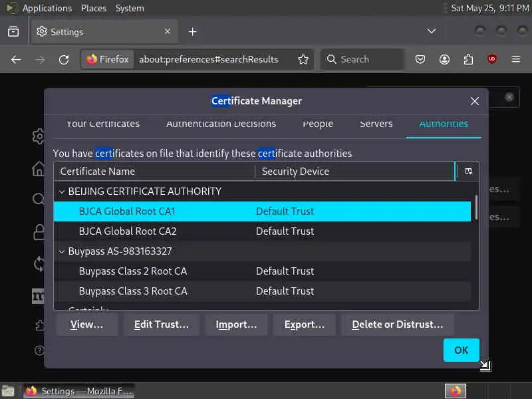Click the resize grip at the dialog corner
This screenshot has width=532, height=399.
click(x=485, y=365)
